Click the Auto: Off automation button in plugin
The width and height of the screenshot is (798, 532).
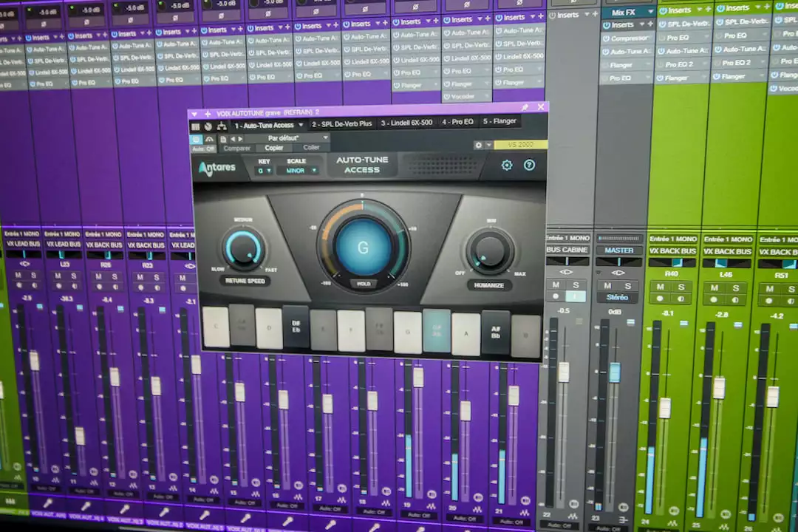[x=203, y=149]
